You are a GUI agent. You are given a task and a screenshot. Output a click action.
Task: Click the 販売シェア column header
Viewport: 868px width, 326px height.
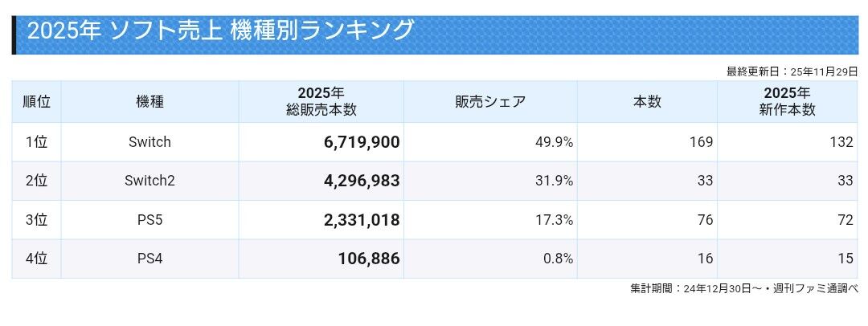(489, 102)
